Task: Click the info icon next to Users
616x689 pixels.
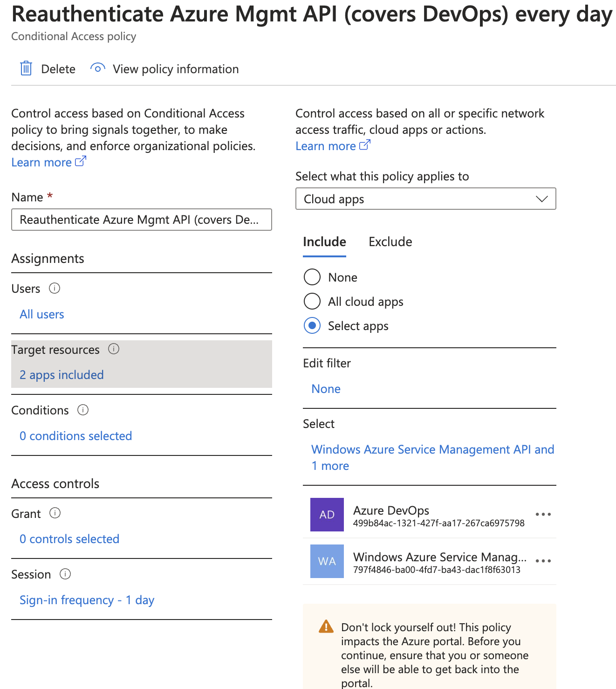Action: (x=55, y=288)
